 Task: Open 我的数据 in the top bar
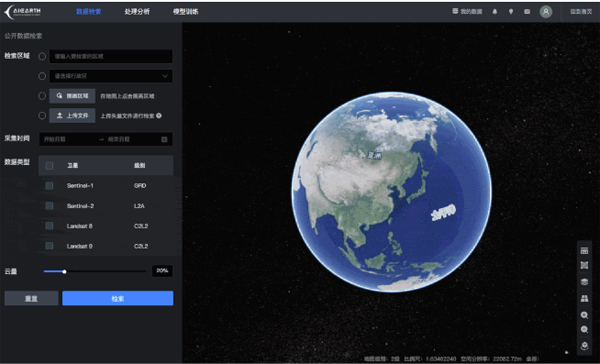coord(467,11)
